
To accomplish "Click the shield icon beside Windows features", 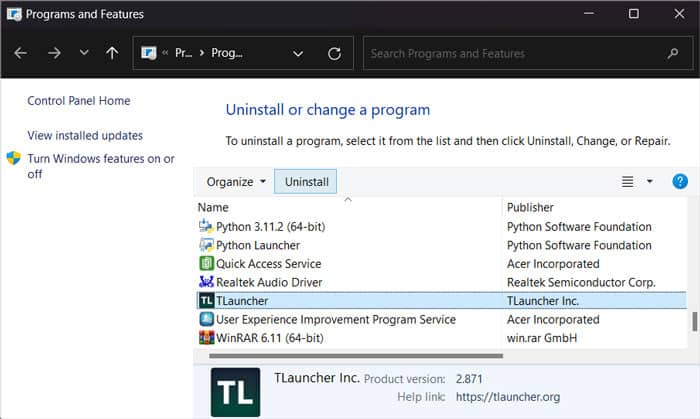I will point(13,158).
